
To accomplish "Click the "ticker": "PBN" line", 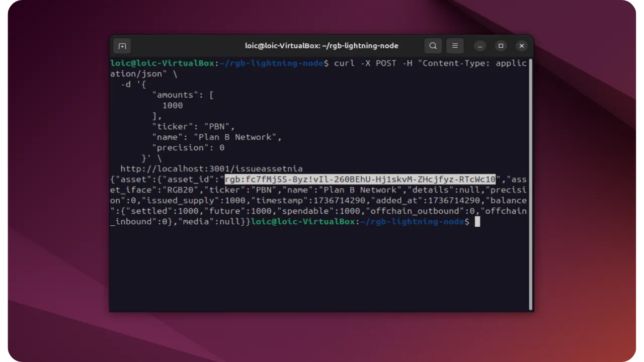I will 193,127.
